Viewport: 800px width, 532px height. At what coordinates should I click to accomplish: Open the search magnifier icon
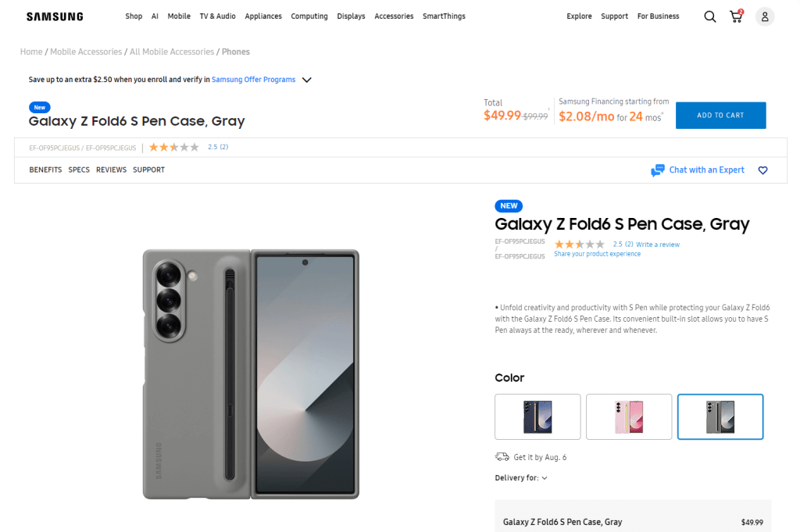point(709,16)
